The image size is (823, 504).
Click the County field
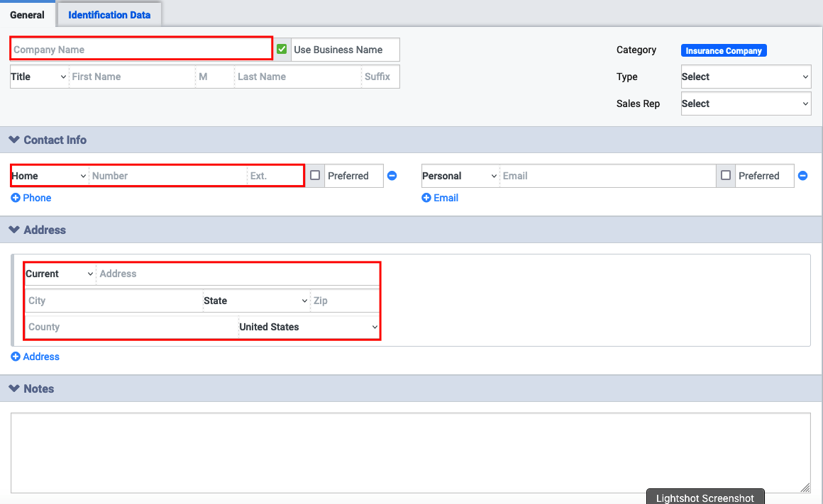(x=132, y=327)
